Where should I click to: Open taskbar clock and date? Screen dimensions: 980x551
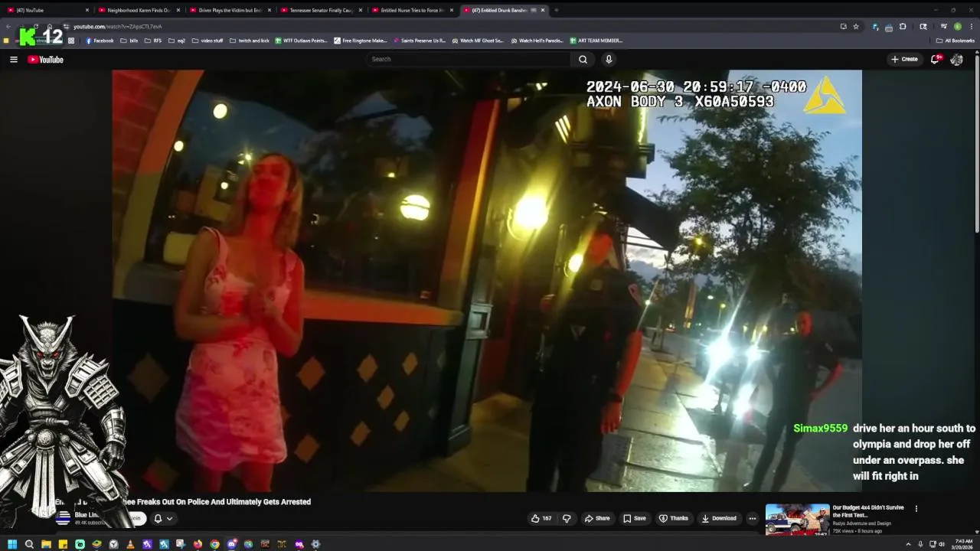point(964,544)
